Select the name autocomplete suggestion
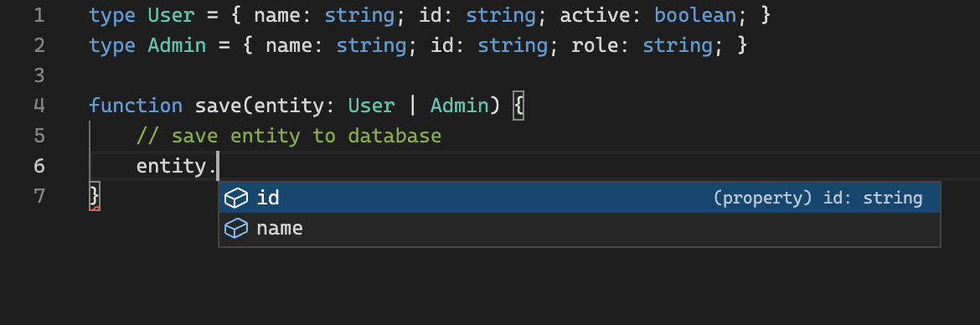The width and height of the screenshot is (980, 325). (x=579, y=228)
